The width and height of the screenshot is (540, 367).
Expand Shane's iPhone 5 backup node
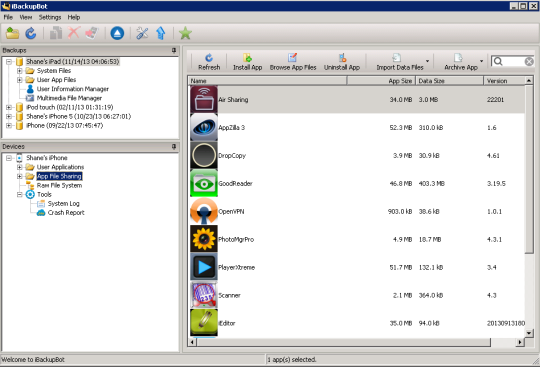pos(9,116)
